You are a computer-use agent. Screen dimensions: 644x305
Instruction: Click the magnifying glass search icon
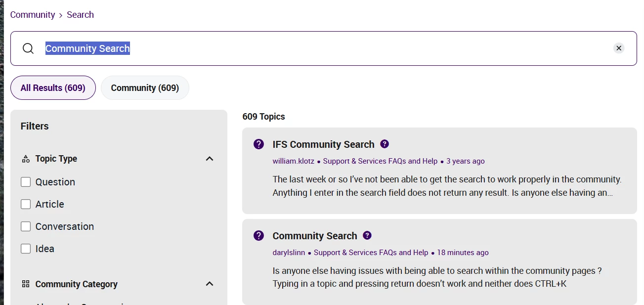point(28,48)
